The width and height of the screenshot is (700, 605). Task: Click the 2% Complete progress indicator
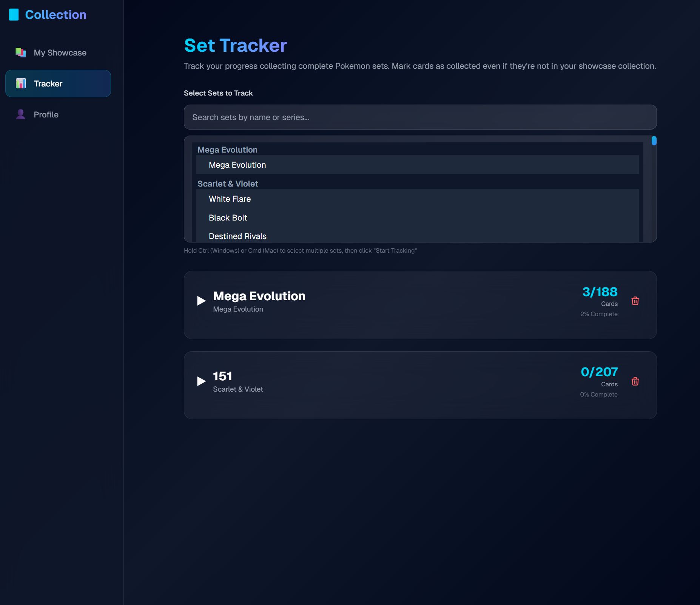[x=599, y=314]
